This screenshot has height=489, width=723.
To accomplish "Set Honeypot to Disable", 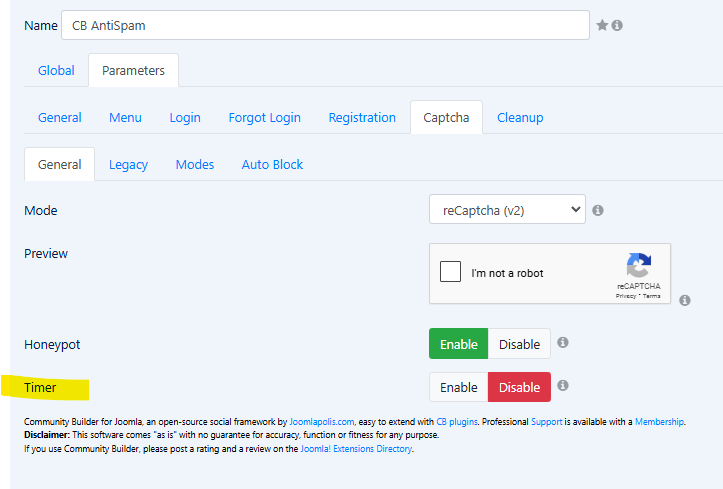I will tap(519, 344).
